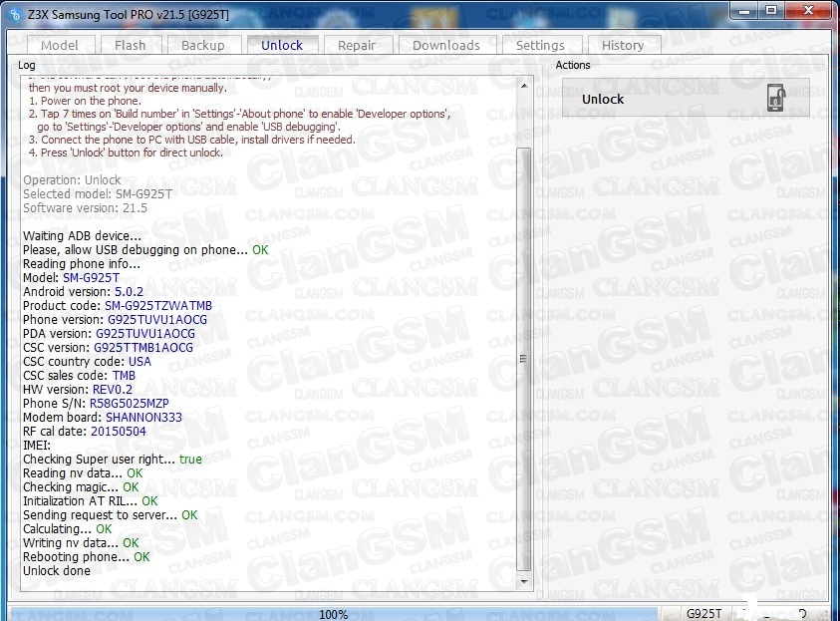Viewport: 840px width, 621px height.
Task: Click the 'CSC country code: USA' line
Action: point(88,361)
